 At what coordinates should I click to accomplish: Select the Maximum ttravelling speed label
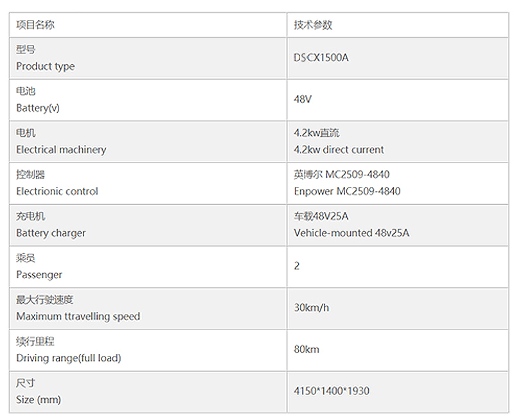click(78, 317)
